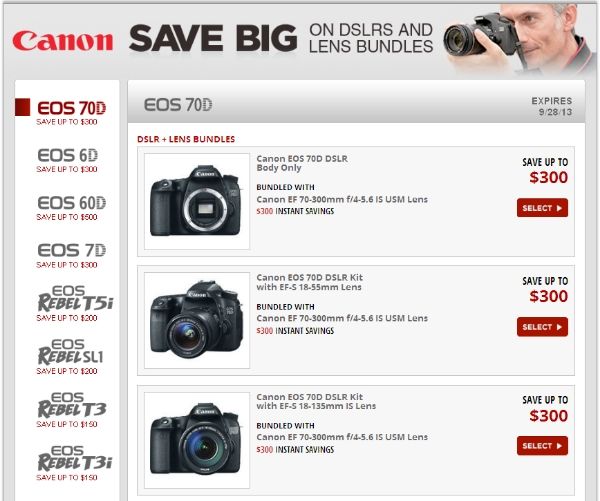The image size is (600, 501).
Task: Click the 70D Kit with EF-S 18-55mm title
Action: coord(310,282)
